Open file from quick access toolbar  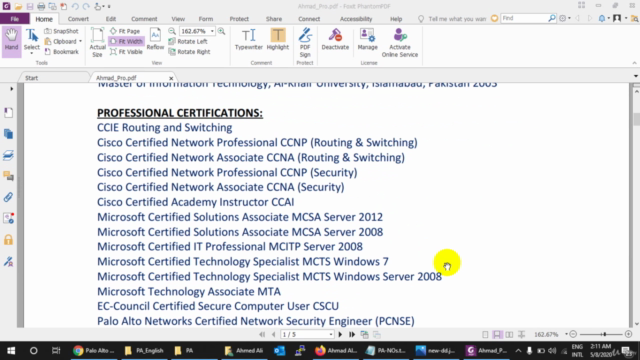coord(18,6)
